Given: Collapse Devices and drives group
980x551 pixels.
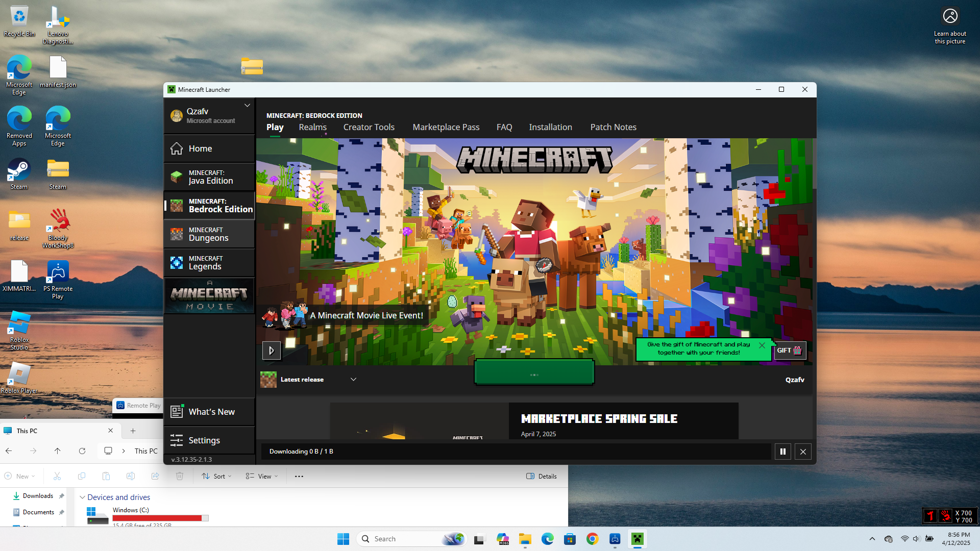Looking at the screenshot, I should tap(82, 497).
